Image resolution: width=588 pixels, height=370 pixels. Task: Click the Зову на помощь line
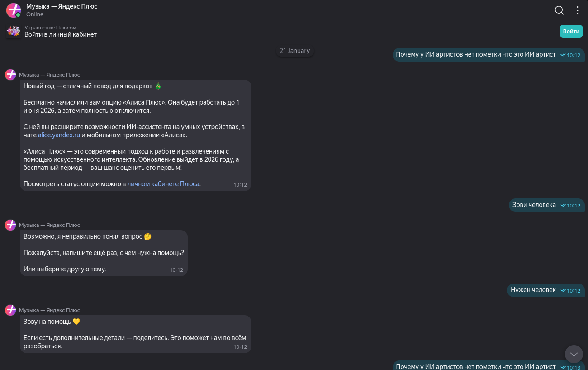[x=52, y=322]
